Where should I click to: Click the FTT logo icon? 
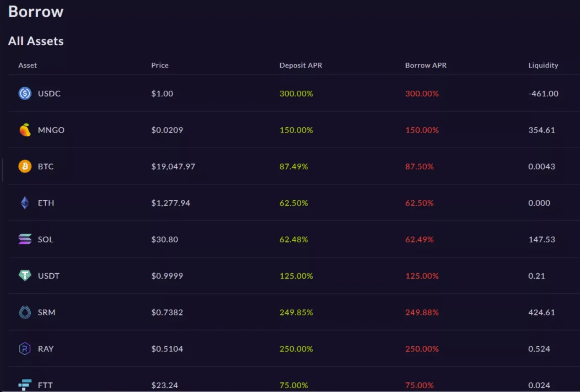point(25,384)
